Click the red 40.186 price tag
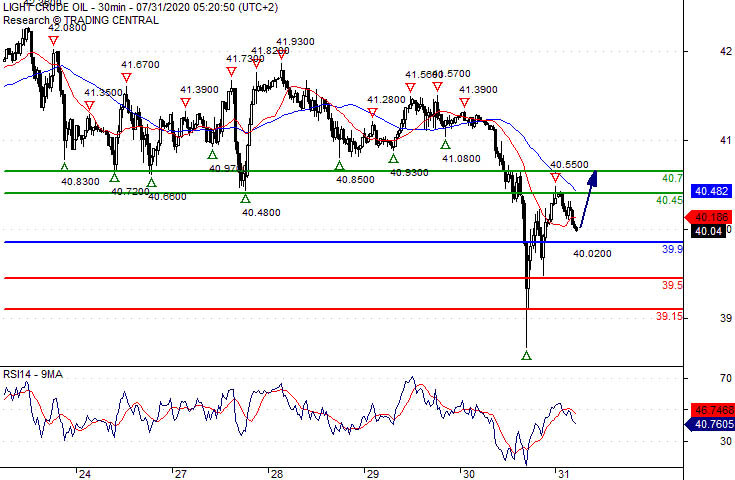This screenshot has width=735, height=480. coord(709,217)
